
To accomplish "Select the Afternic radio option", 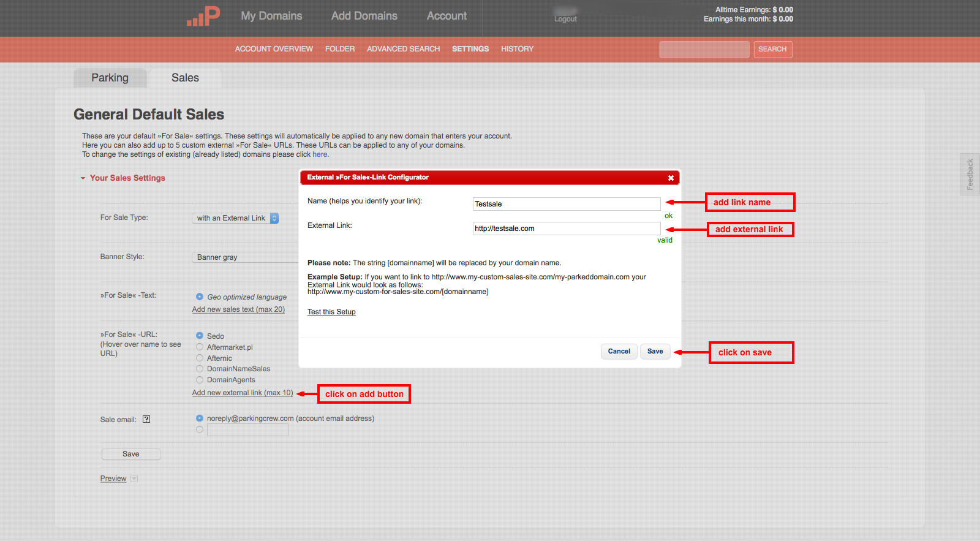I will pos(200,358).
